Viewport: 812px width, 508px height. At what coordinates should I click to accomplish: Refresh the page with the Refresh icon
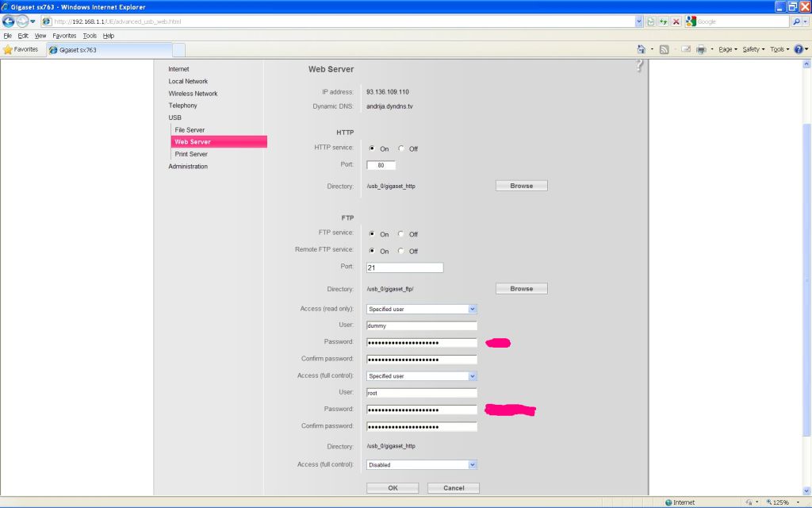[664, 21]
